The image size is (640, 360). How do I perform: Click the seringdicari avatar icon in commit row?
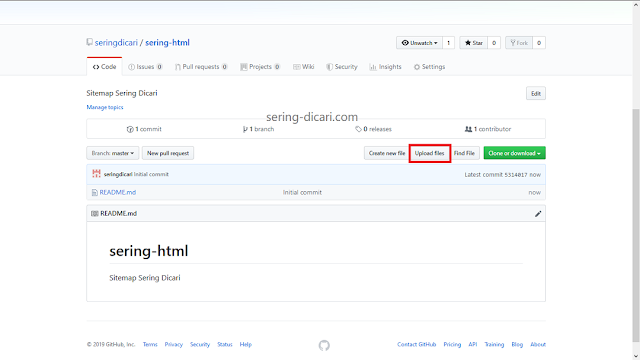[96, 174]
